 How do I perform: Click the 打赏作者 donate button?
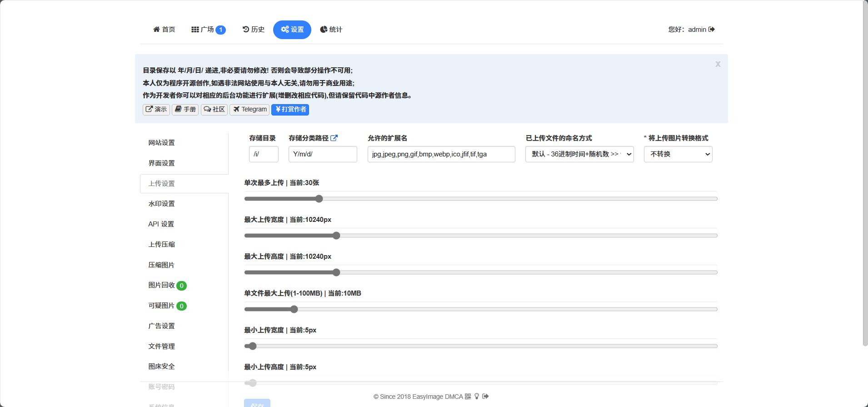point(290,110)
